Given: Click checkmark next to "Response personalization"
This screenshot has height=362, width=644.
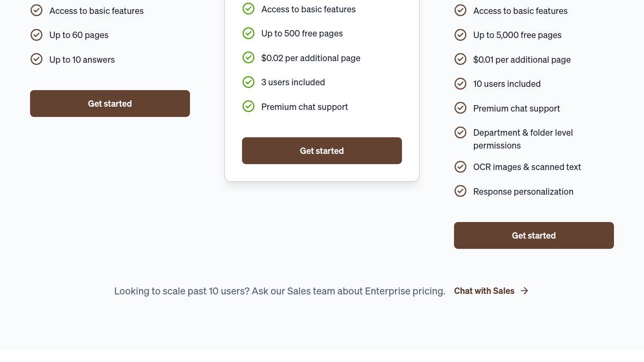Looking at the screenshot, I should (x=460, y=191).
